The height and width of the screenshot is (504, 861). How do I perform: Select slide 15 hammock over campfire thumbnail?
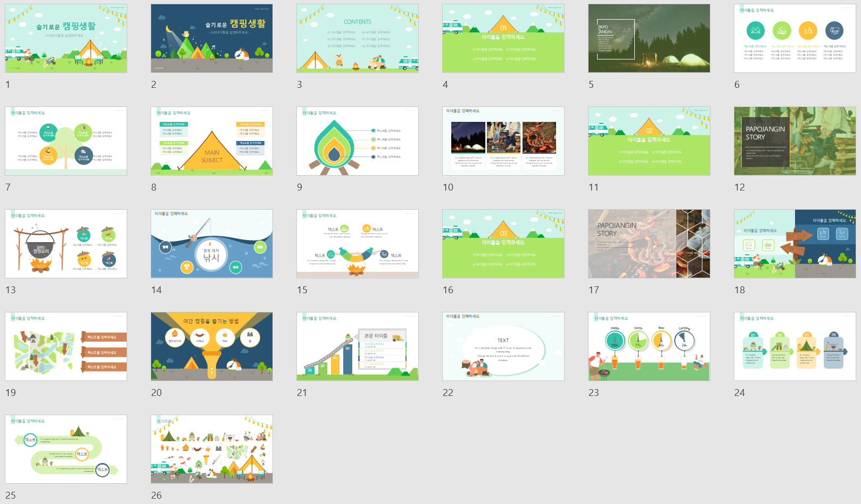358,244
